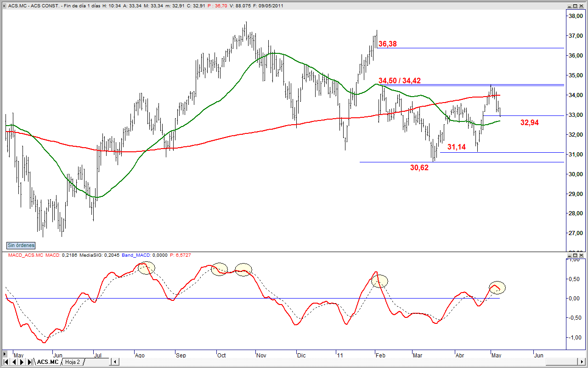The height and width of the screenshot is (368, 588).
Task: Click the -1,00 MACD axis label
Action: pyautogui.click(x=576, y=337)
